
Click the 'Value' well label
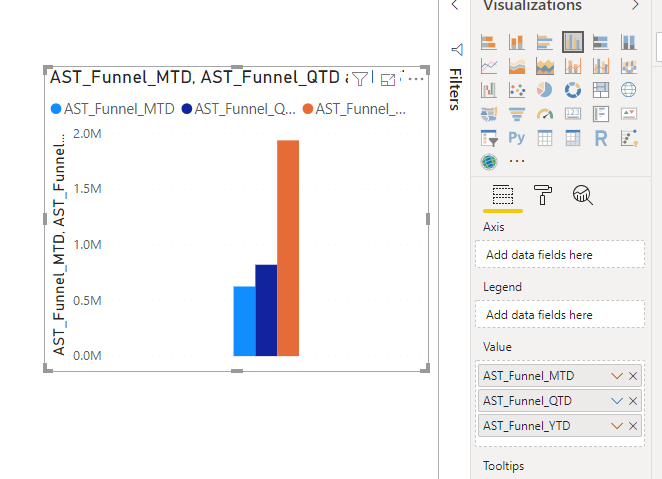click(x=497, y=347)
